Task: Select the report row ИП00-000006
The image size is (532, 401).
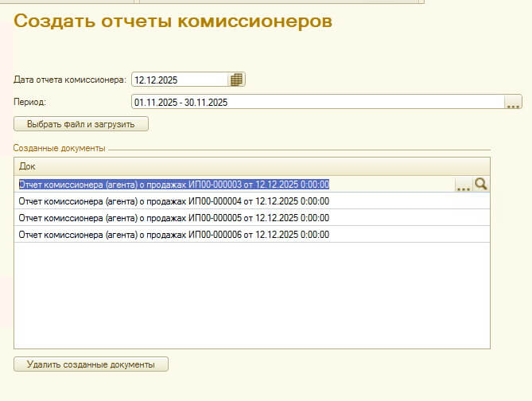Action: point(173,235)
